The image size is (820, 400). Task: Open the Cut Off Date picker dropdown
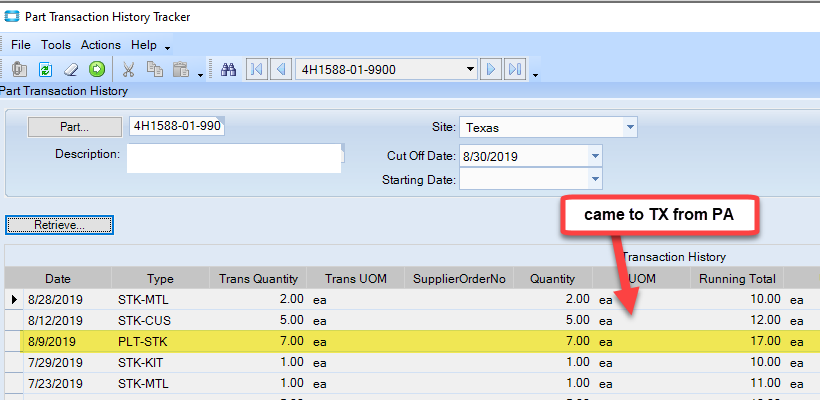tap(595, 156)
